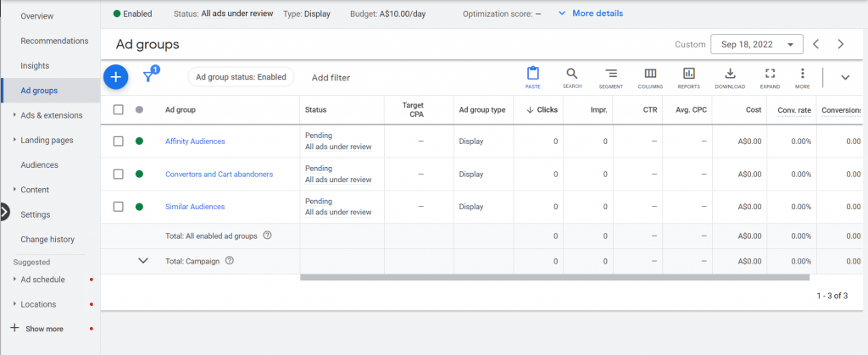
Task: Open the Reports chart icon
Action: tap(688, 77)
